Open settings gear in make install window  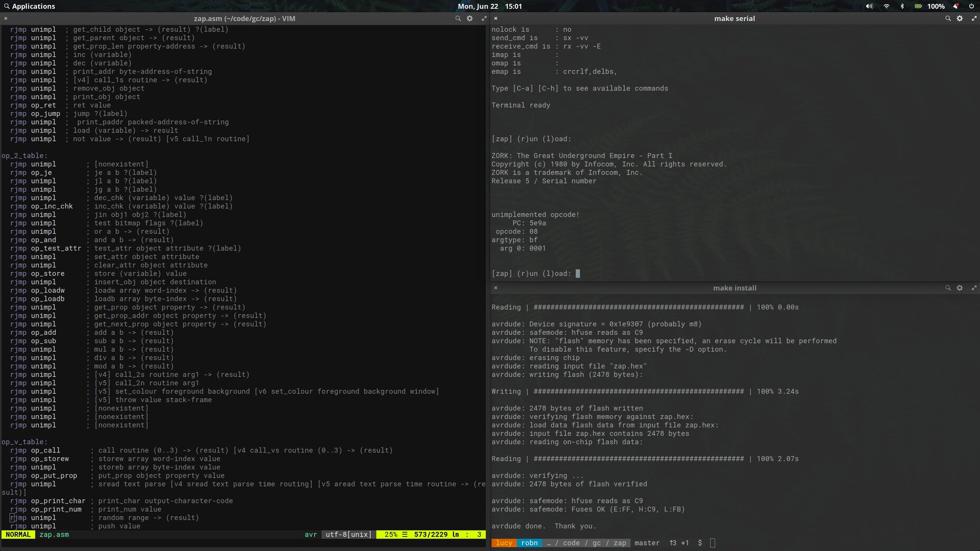point(959,288)
